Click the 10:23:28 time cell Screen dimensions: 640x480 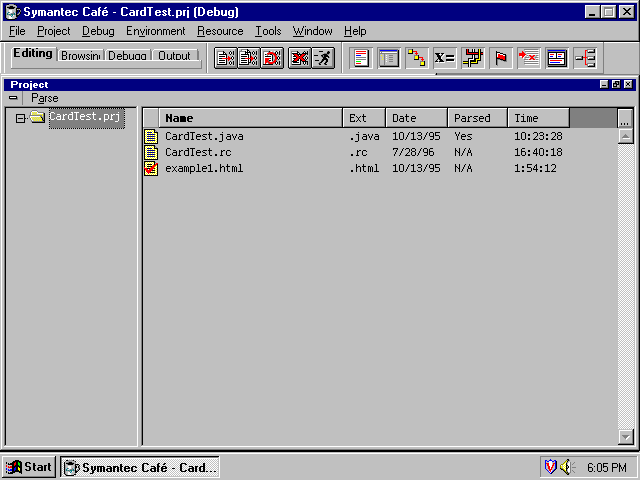point(538,136)
